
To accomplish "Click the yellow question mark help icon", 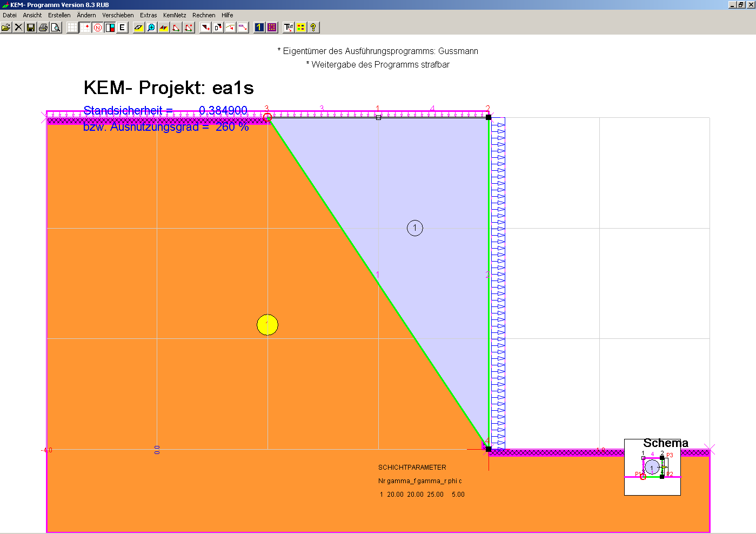I will pos(313,27).
